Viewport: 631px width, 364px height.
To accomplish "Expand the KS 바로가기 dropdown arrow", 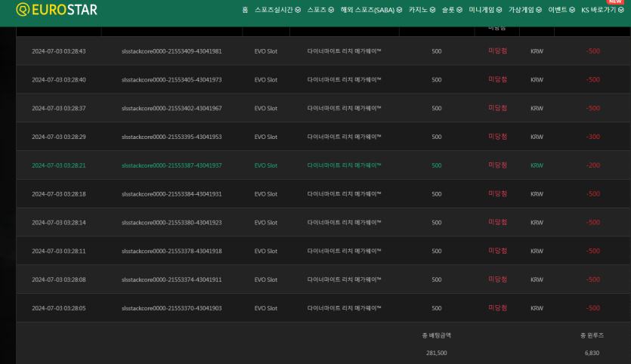I will 621,10.
